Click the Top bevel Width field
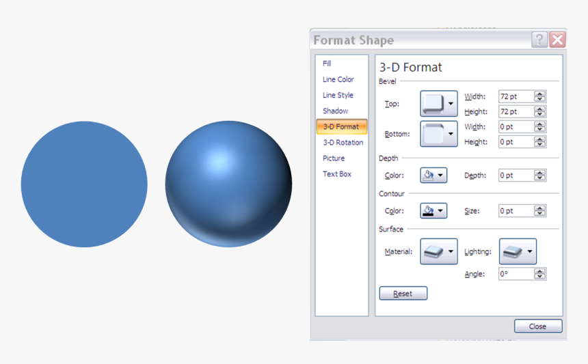This screenshot has height=364, width=588. coord(516,96)
